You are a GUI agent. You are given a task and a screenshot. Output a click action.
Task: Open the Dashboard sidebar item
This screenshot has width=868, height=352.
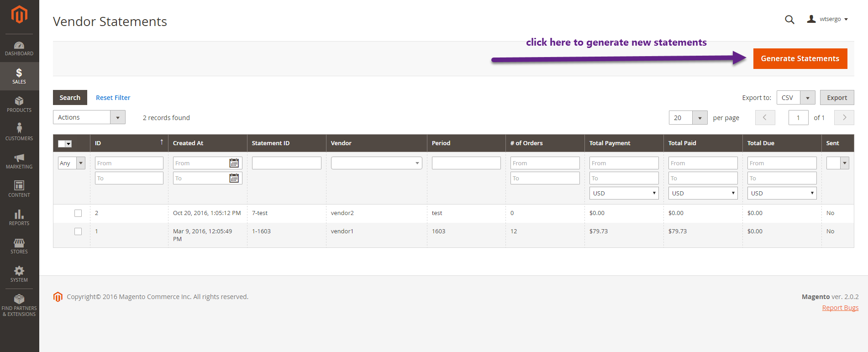[x=19, y=48]
